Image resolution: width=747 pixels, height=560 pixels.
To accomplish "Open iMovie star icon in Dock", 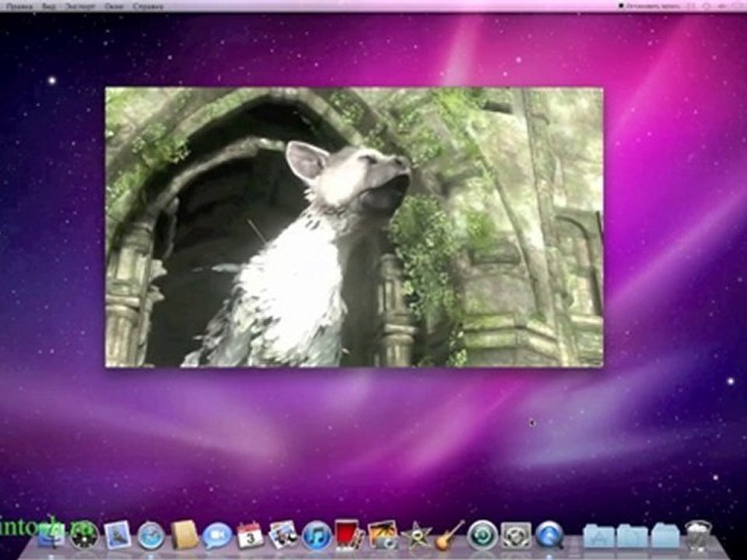I will tap(416, 536).
